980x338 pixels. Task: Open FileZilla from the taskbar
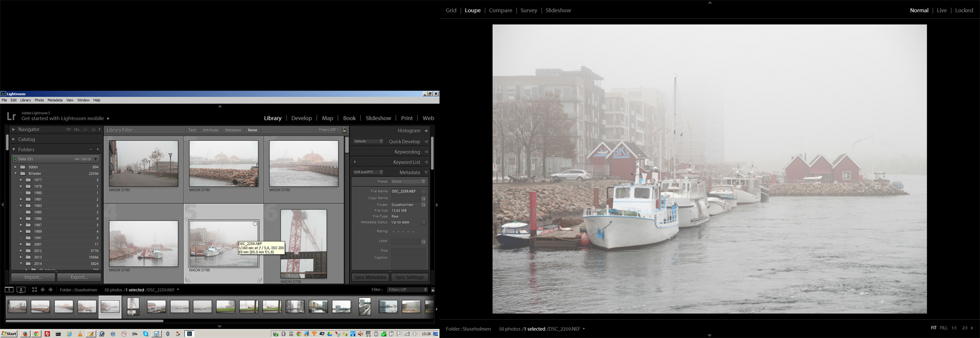(x=47, y=334)
